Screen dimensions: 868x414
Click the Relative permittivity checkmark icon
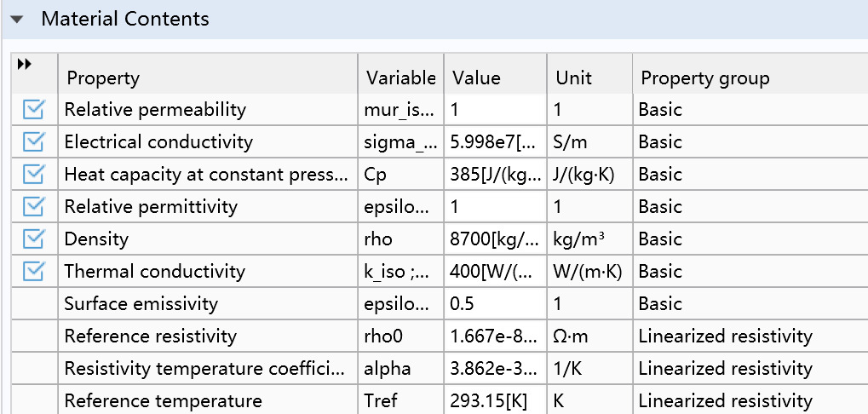point(33,206)
